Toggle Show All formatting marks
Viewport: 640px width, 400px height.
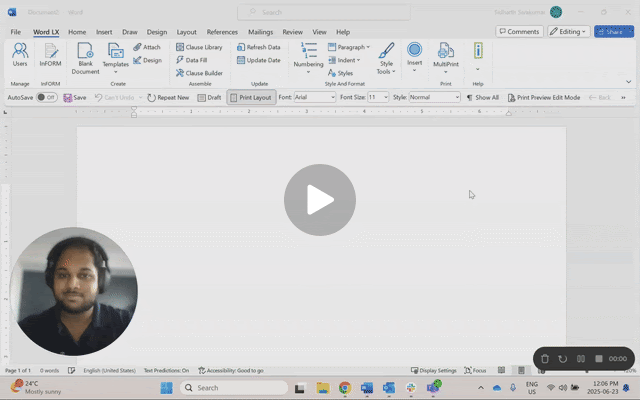pyautogui.click(x=482, y=98)
